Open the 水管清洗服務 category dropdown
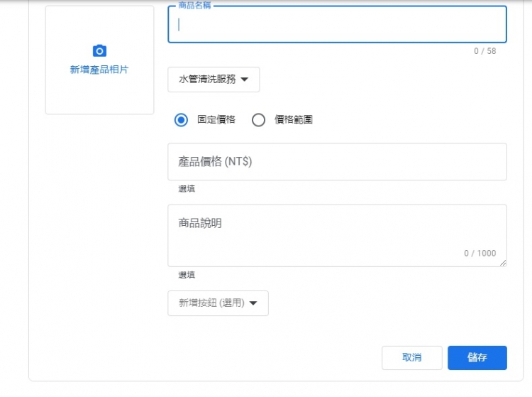 214,80
